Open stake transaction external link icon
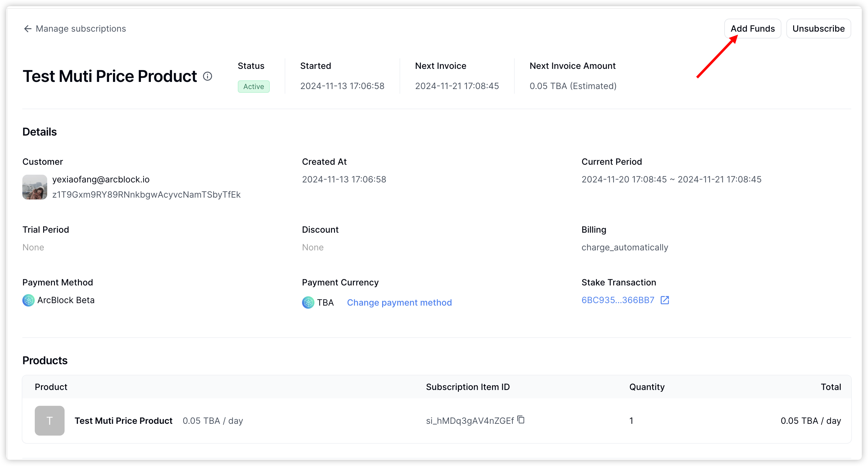 tap(664, 300)
